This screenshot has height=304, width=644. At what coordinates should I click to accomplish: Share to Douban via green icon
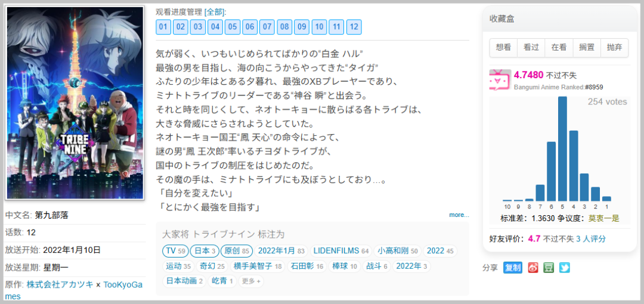pyautogui.click(x=549, y=268)
